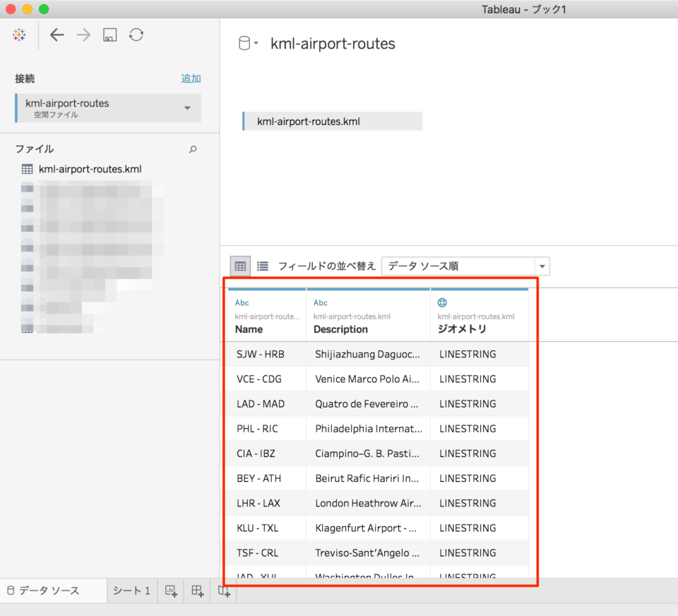Image resolution: width=678 pixels, height=616 pixels.
Task: Save the workbook using the save icon
Action: pos(109,35)
